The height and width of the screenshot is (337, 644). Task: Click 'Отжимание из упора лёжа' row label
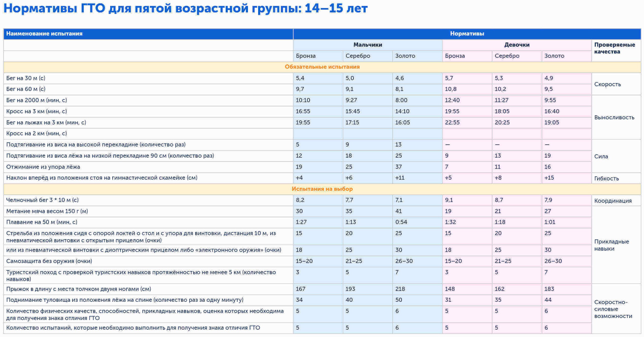click(x=43, y=167)
